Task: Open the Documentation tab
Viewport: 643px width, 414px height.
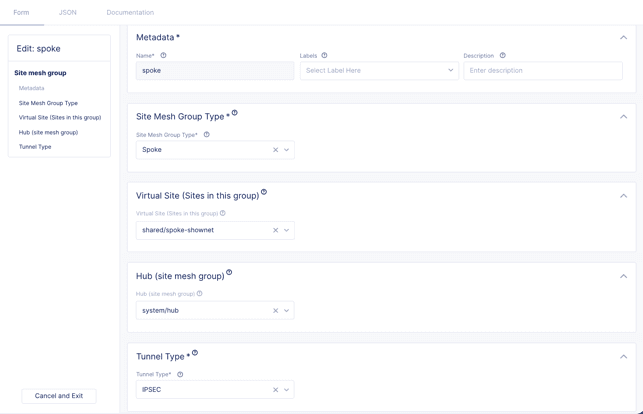Action: [x=130, y=12]
